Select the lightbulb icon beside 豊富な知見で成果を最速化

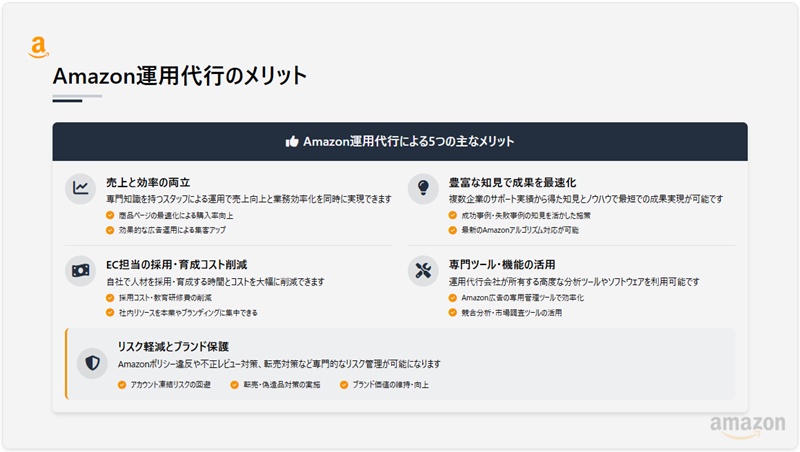pyautogui.click(x=423, y=188)
